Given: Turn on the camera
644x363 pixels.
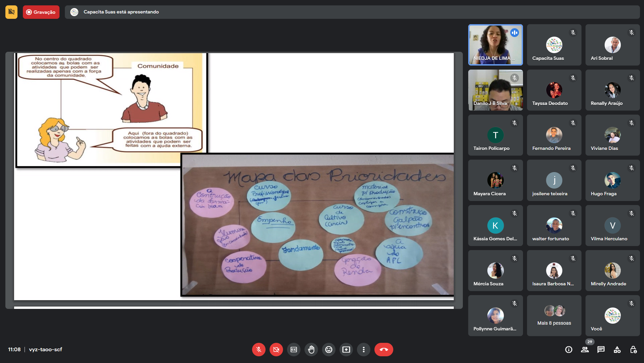Looking at the screenshot, I should [x=276, y=350].
